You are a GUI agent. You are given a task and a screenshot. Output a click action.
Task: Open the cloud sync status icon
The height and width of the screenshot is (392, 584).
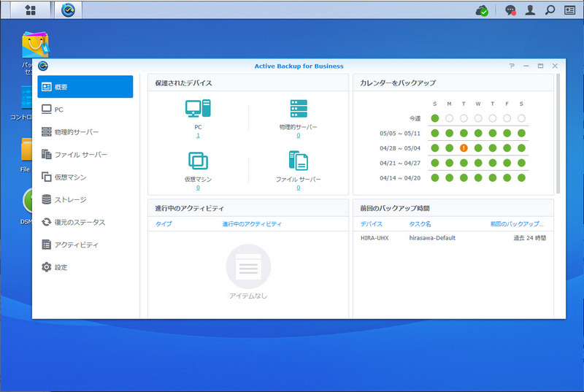(x=482, y=10)
